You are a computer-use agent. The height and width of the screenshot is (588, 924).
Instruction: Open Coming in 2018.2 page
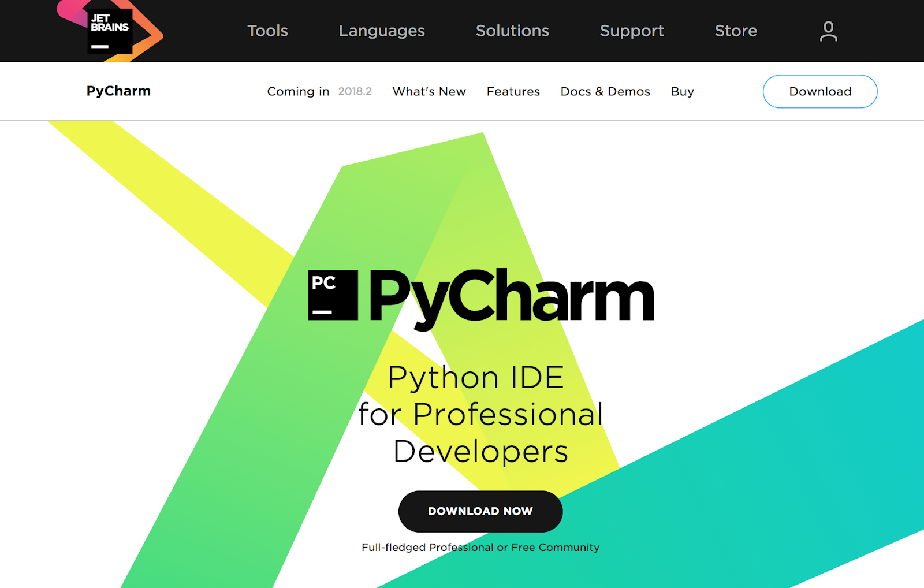click(x=319, y=91)
